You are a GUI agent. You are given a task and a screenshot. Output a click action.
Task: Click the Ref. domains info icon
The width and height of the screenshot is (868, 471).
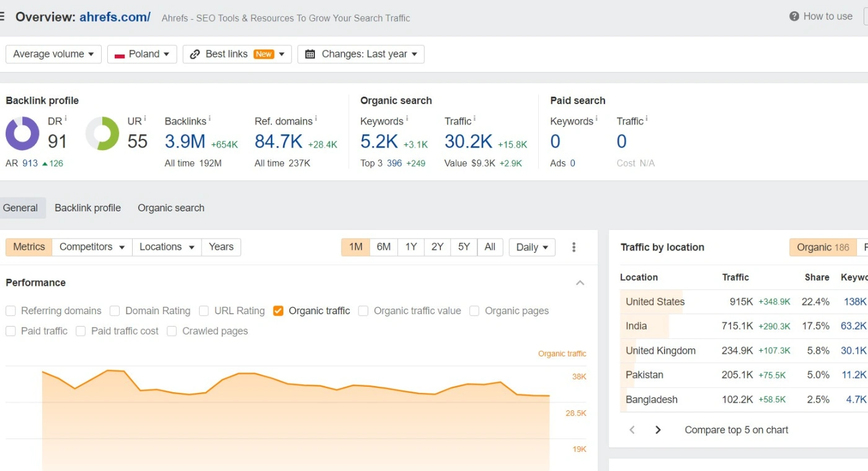pyautogui.click(x=316, y=118)
